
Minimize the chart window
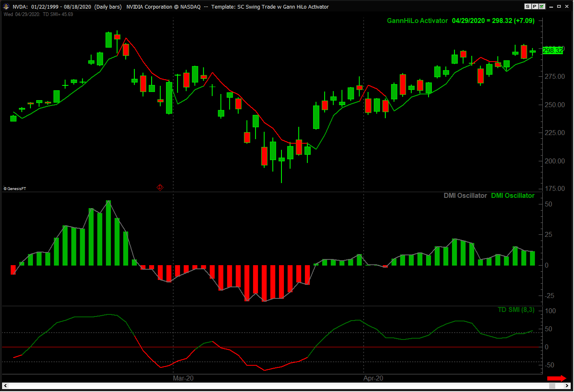click(x=551, y=7)
